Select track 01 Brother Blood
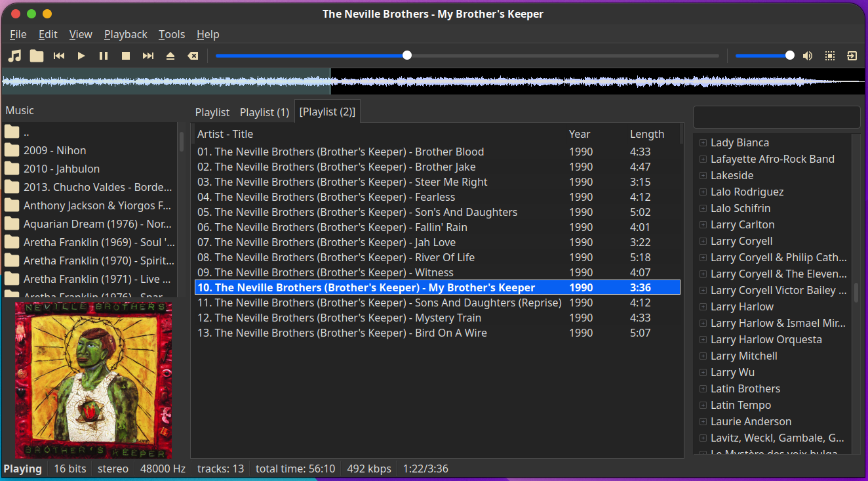The height and width of the screenshot is (481, 868). (437, 152)
